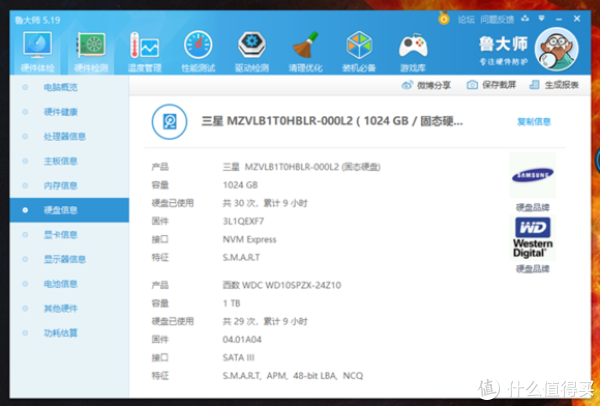Click the 共 30 次 usage value
The image size is (600, 406).
click(265, 203)
